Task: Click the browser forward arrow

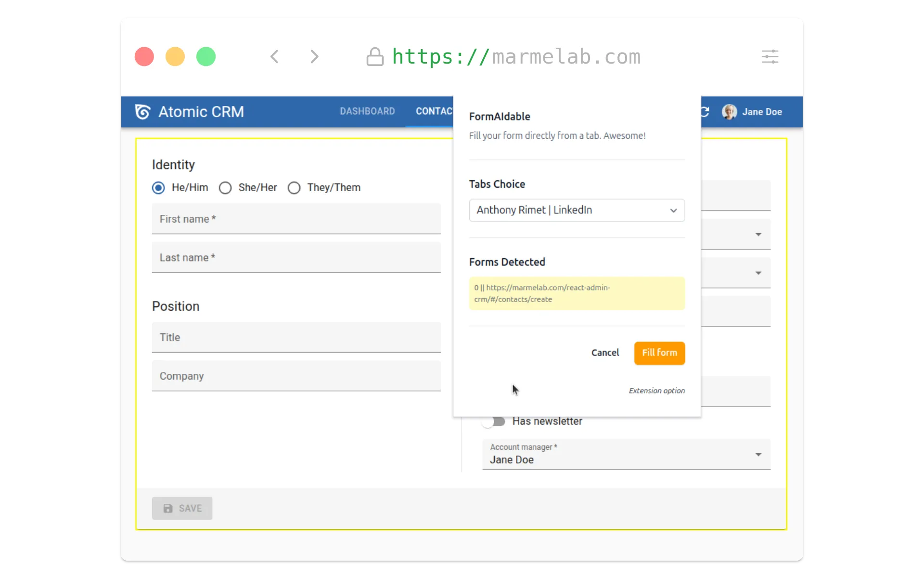Action: coord(314,57)
